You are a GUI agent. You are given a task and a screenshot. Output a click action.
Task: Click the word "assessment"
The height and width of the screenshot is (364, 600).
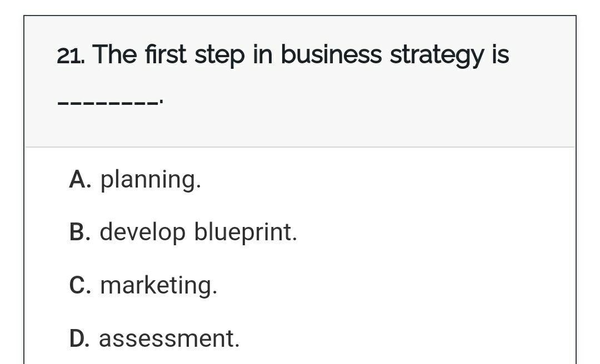pyautogui.click(x=169, y=338)
